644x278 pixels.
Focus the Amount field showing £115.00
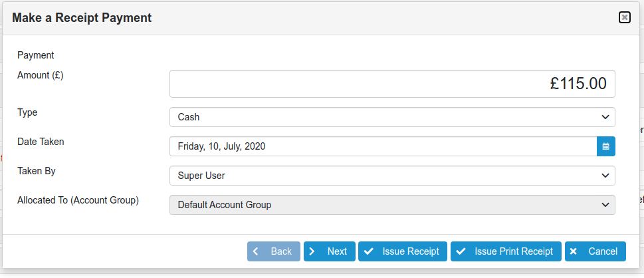click(392, 84)
